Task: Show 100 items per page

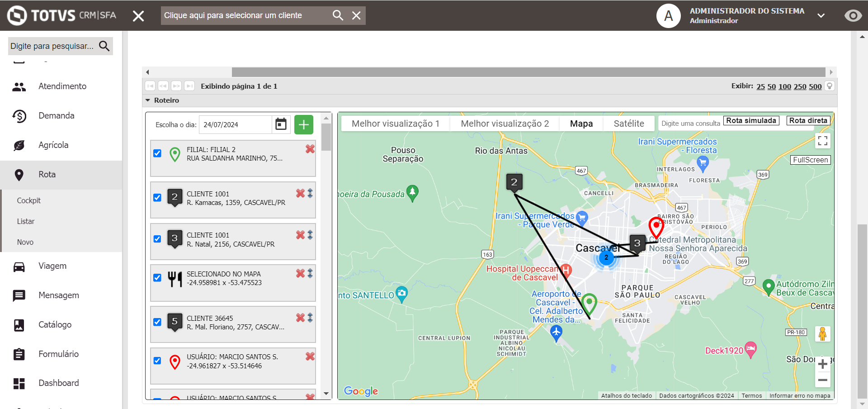Action: [x=785, y=86]
